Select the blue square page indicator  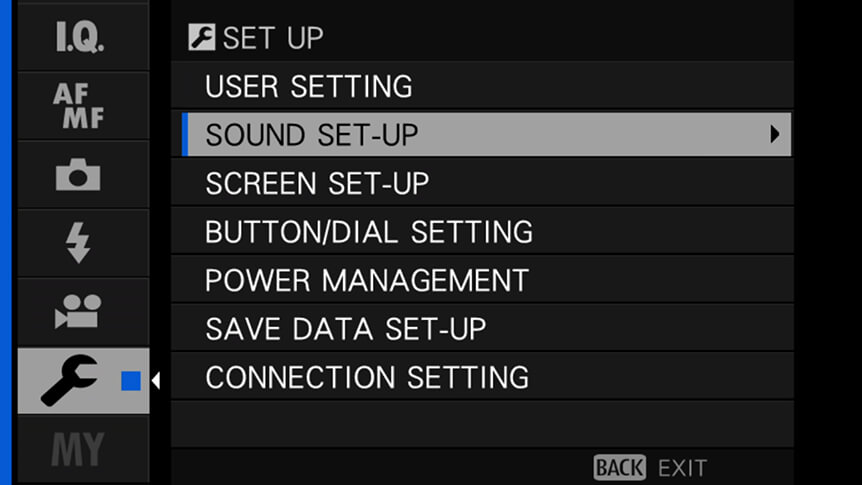pos(131,381)
